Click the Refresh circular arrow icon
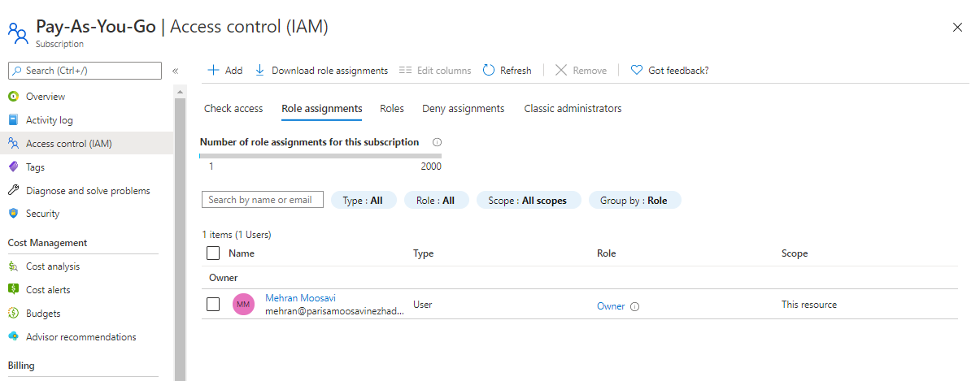 click(489, 71)
